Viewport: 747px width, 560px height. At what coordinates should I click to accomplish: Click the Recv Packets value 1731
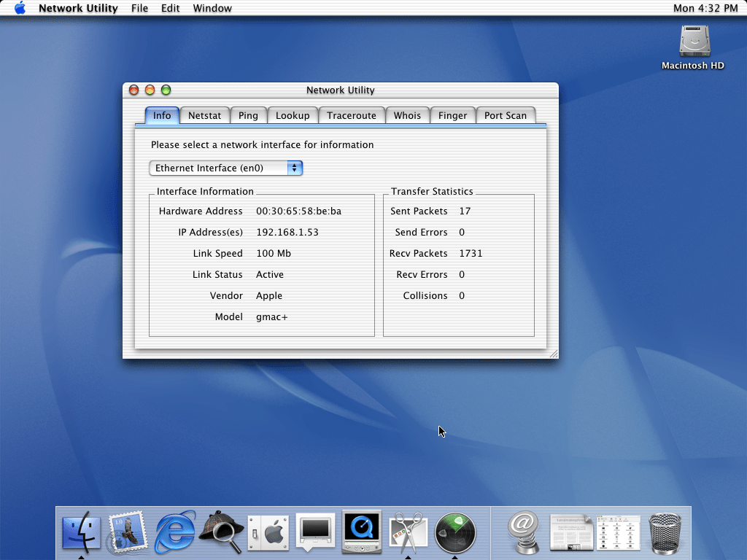[471, 253]
